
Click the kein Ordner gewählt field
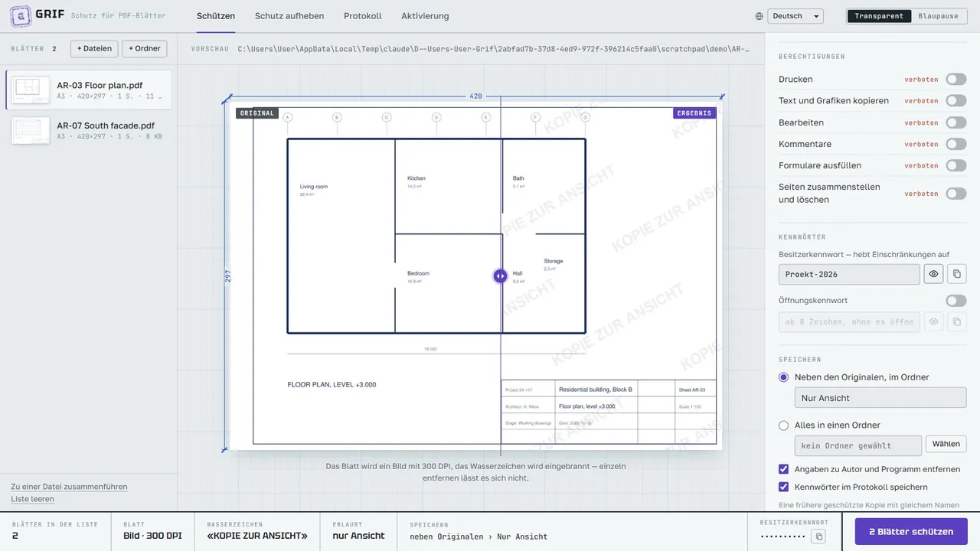(858, 445)
